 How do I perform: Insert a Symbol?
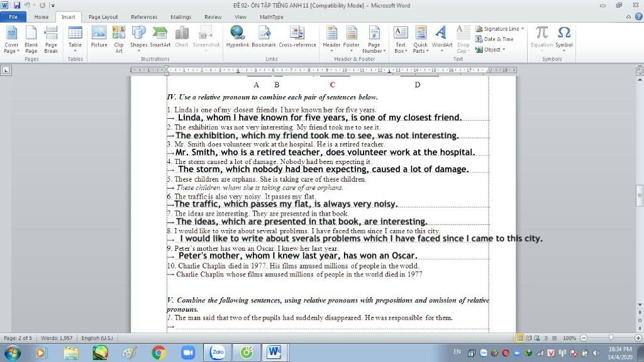pyautogui.click(x=564, y=40)
